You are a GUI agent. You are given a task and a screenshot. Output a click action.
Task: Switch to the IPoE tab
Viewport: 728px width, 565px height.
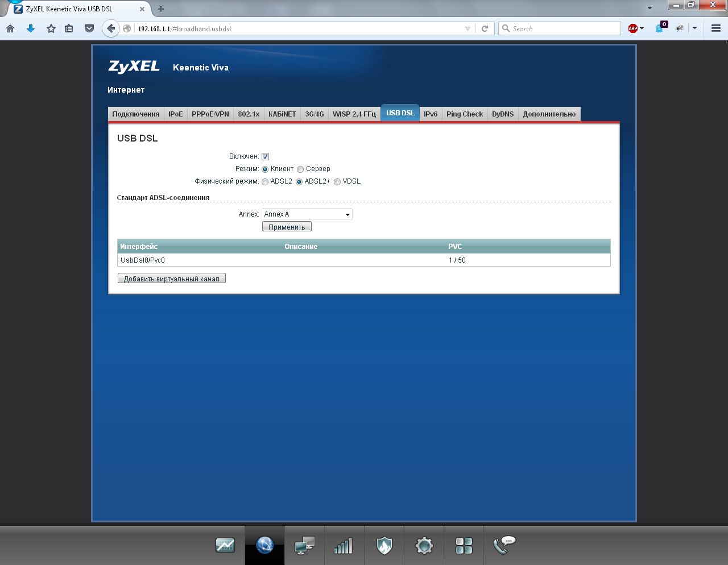176,114
